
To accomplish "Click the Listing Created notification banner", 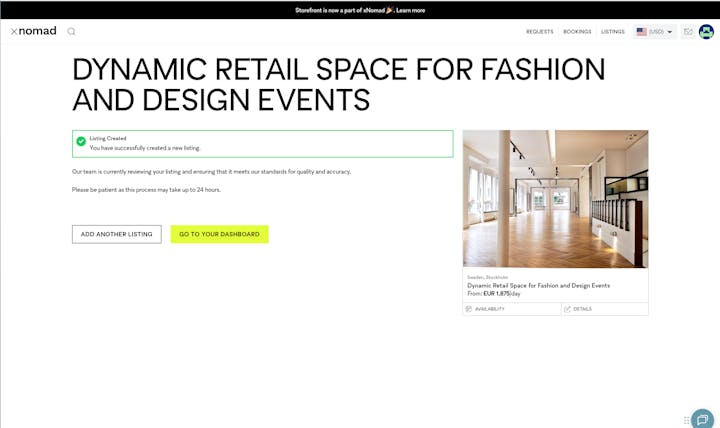I will point(262,143).
